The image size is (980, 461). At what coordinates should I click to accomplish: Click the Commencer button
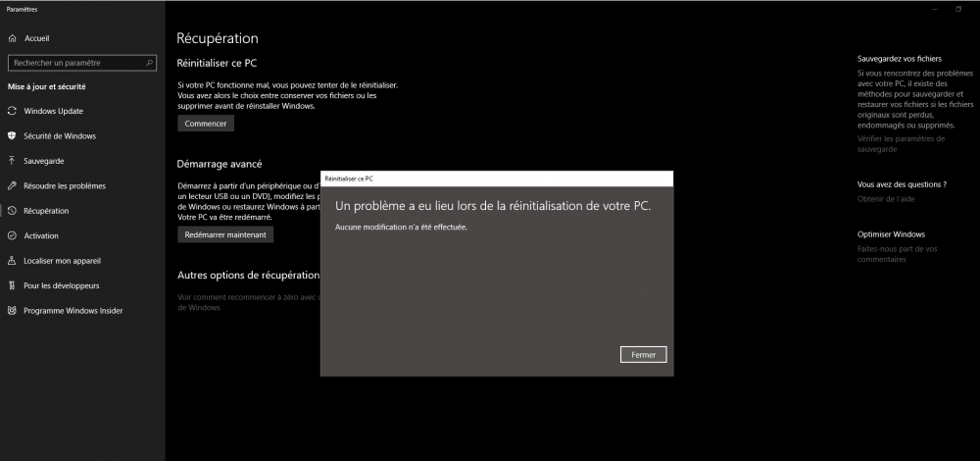[x=206, y=124]
